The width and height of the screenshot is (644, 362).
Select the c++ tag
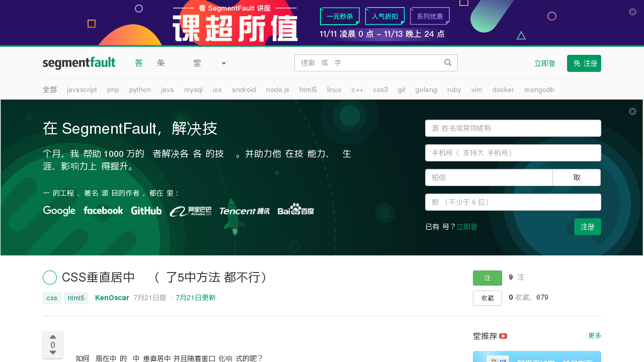click(x=357, y=89)
